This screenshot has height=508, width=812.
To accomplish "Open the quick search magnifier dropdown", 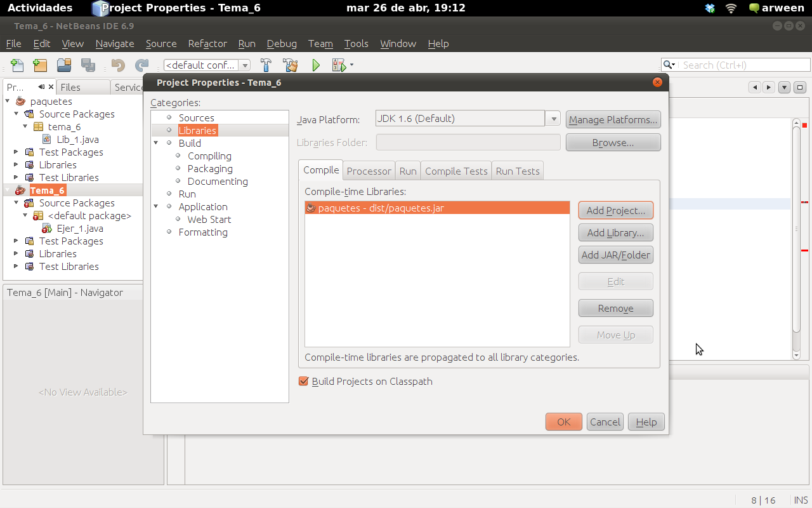I will [669, 65].
